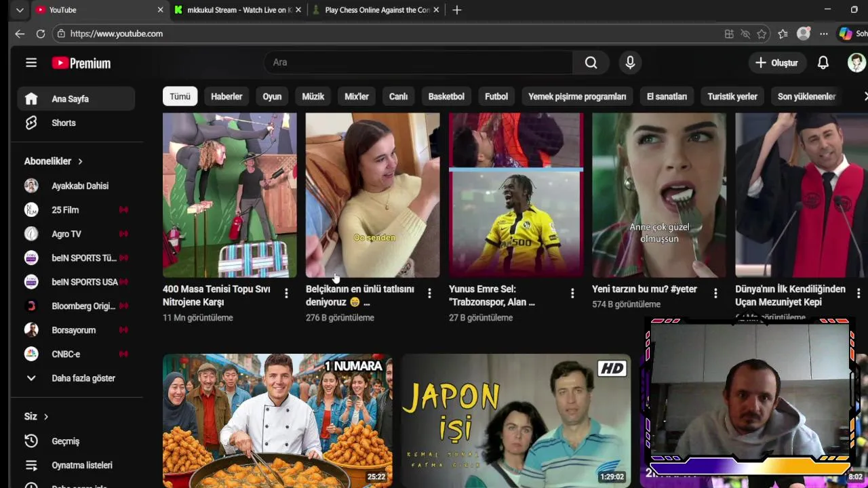
Task: Select the Oyun filter chip
Action: pyautogui.click(x=272, y=96)
